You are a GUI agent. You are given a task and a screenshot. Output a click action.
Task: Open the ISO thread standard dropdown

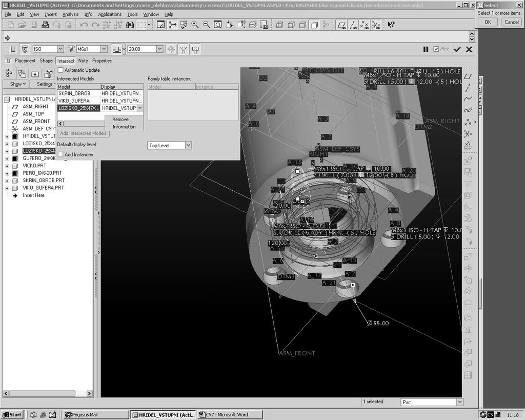pyautogui.click(x=60, y=49)
